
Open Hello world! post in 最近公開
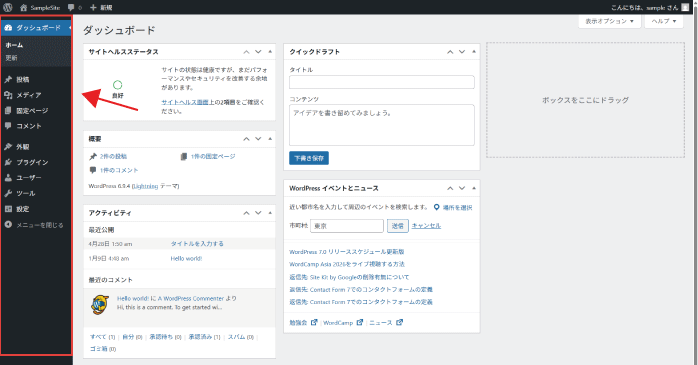point(186,259)
